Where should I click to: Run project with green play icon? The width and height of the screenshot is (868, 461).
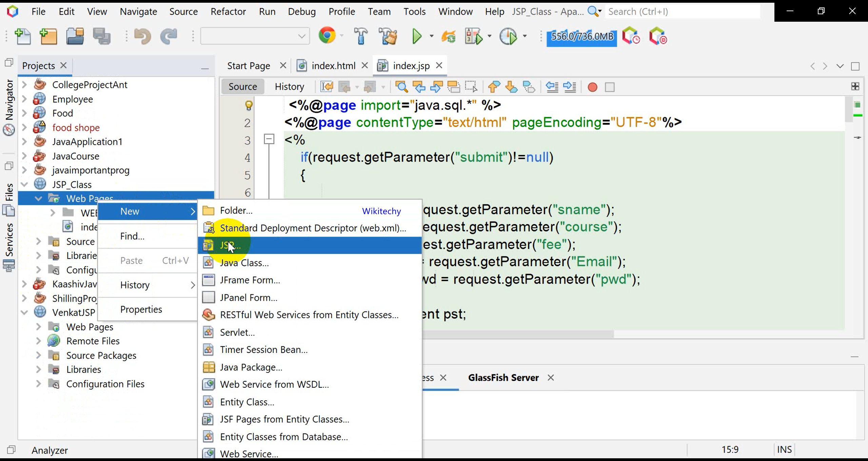(x=417, y=36)
